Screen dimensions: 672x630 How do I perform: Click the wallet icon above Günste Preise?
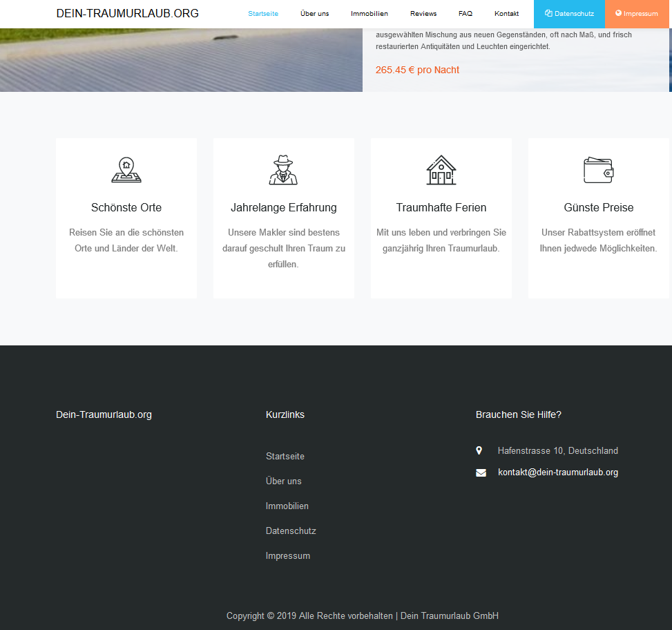598,170
